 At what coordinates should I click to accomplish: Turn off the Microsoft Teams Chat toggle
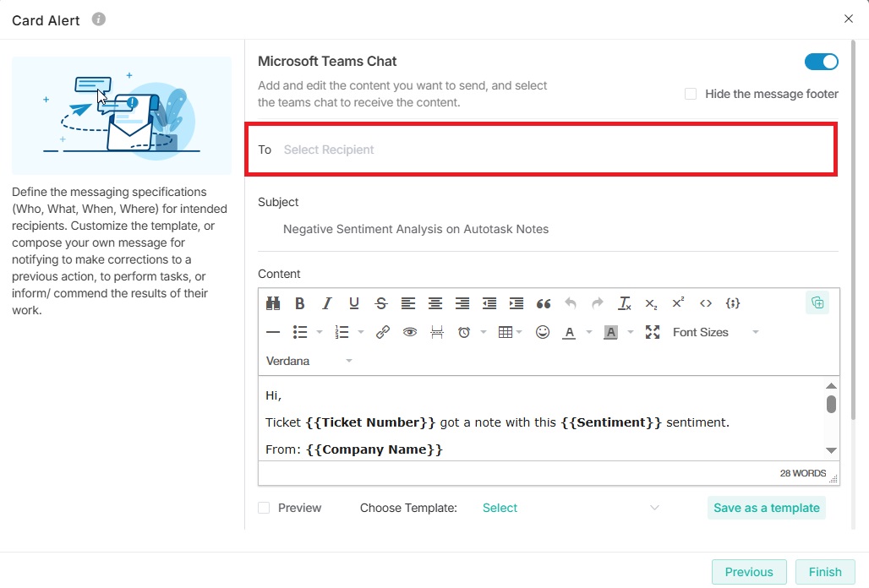821,62
